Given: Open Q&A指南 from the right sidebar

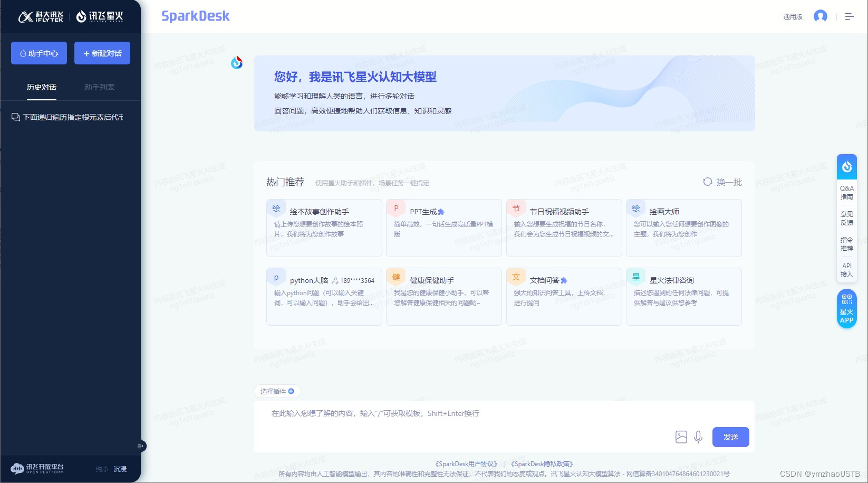Looking at the screenshot, I should [x=846, y=192].
